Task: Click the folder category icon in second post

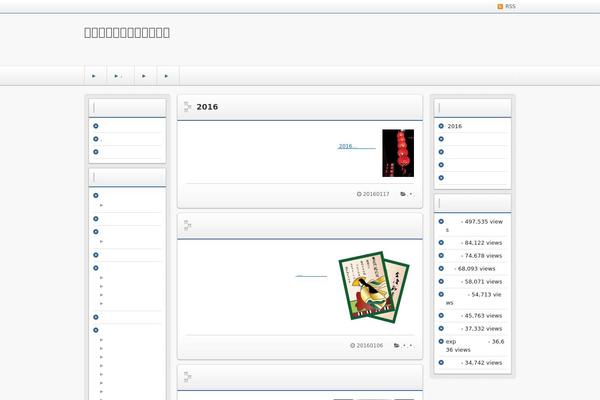Action: coord(397,346)
